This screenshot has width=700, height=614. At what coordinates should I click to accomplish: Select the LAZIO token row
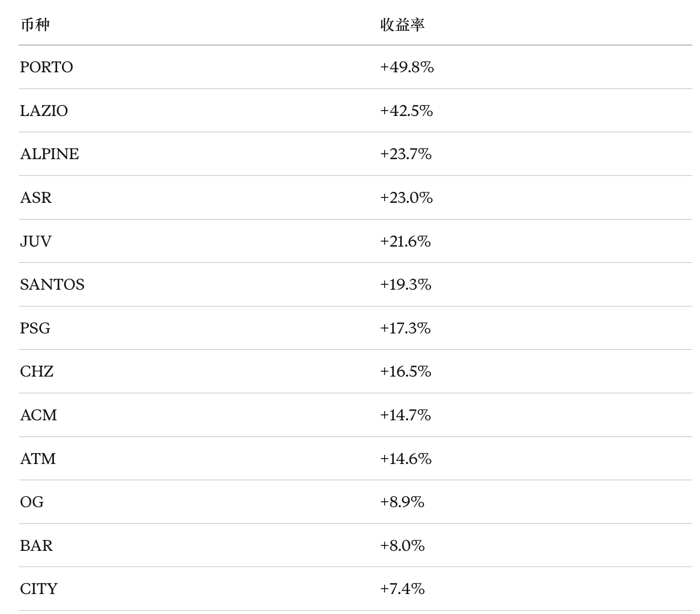[x=355, y=111]
